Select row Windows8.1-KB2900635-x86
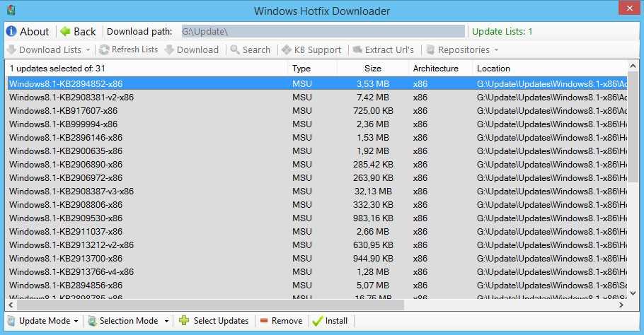644x335 pixels. [x=317, y=151]
